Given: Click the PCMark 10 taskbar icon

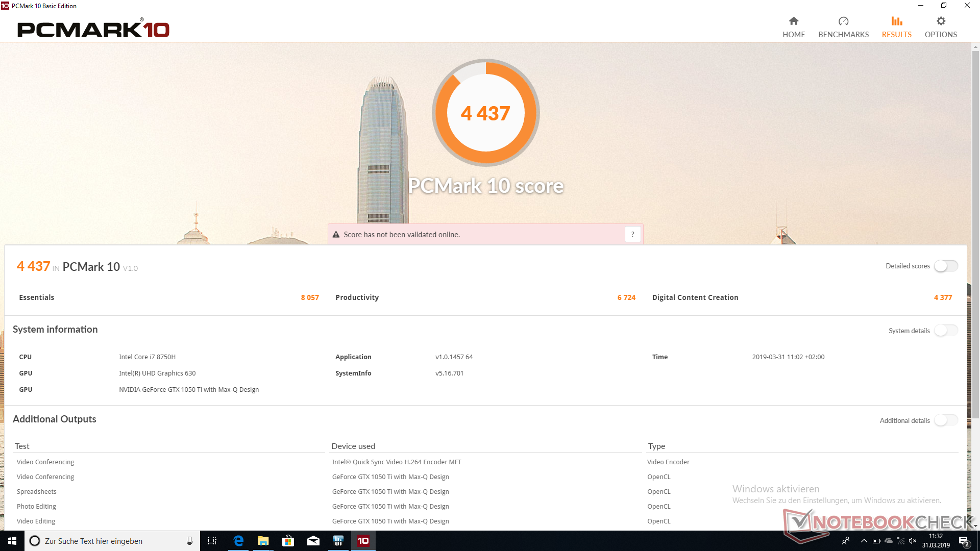Looking at the screenshot, I should point(363,541).
